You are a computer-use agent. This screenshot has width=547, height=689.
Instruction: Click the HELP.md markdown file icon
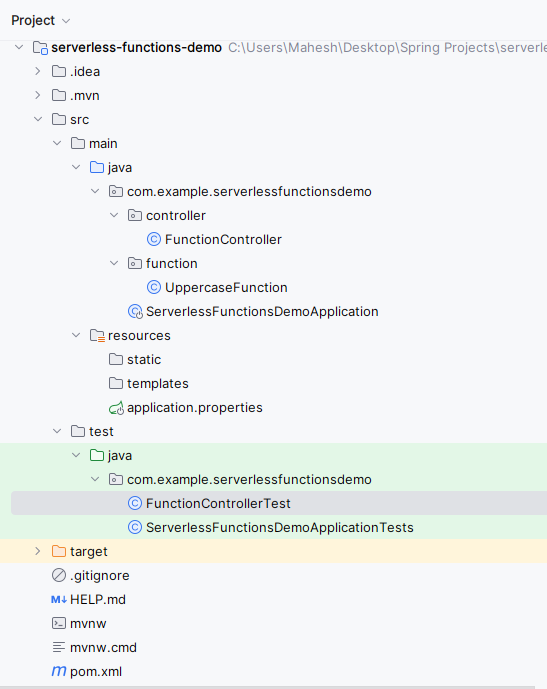59,599
